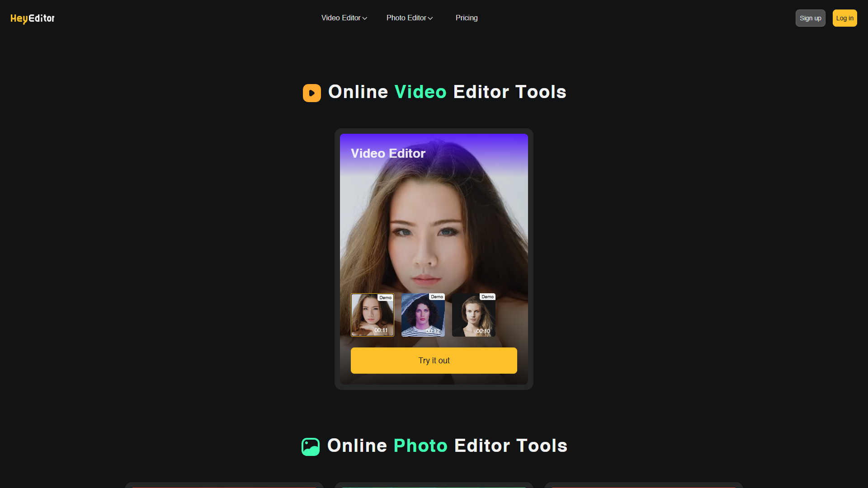868x488 pixels.
Task: Expand the chevron next to Video Editor
Action: (x=364, y=18)
